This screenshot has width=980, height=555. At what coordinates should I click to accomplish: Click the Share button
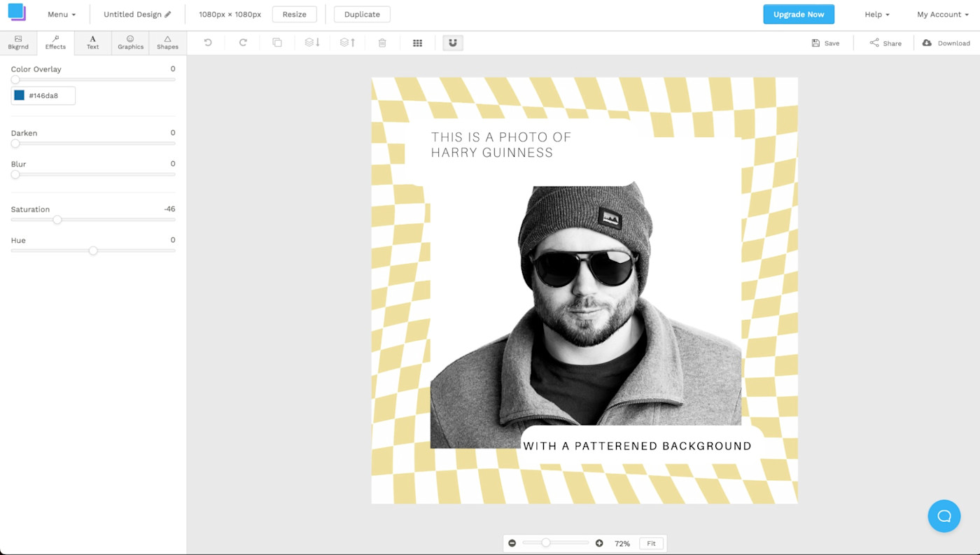coord(885,43)
